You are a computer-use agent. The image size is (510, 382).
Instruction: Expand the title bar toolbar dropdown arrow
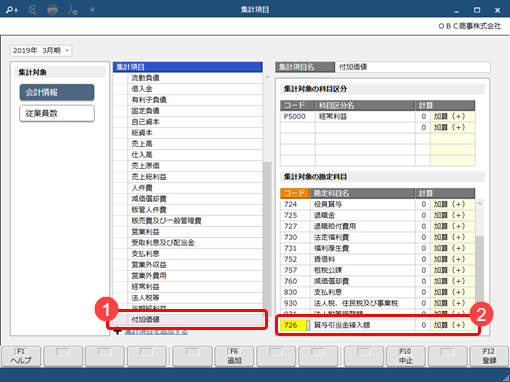click(x=92, y=10)
